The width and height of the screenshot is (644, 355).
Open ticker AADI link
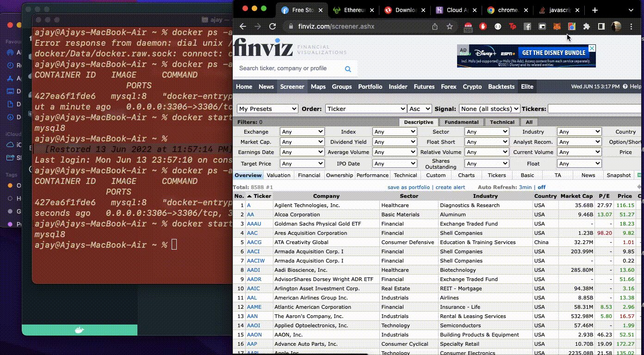click(254, 270)
